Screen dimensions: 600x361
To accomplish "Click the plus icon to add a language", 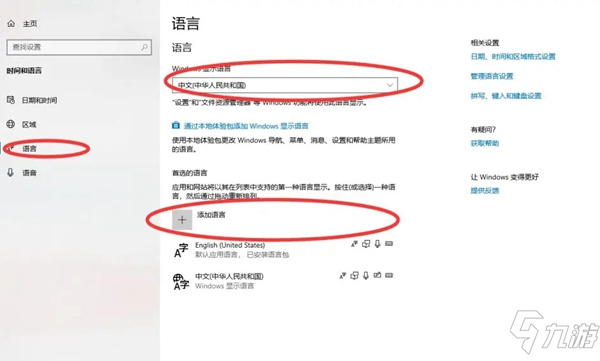I will pyautogui.click(x=182, y=220).
